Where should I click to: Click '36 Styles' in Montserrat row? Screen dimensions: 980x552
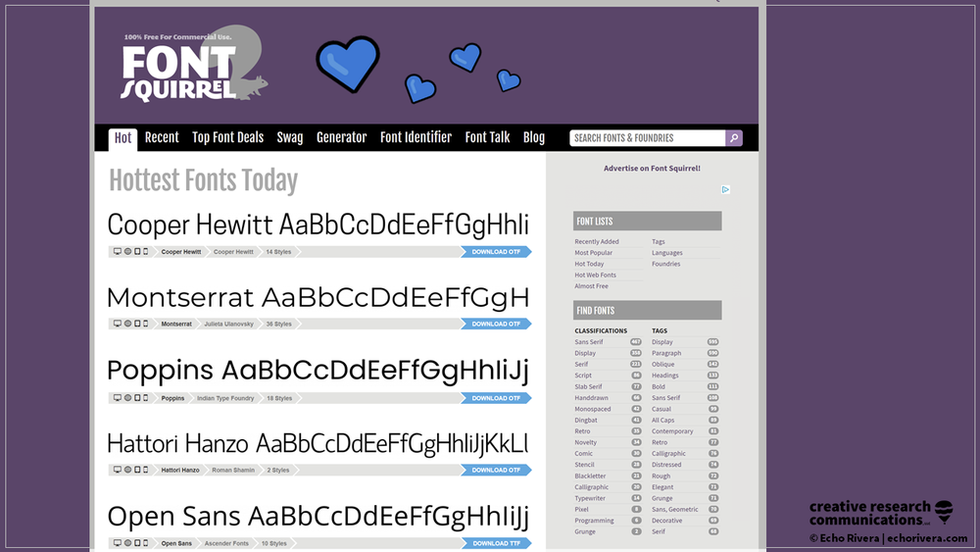point(278,324)
